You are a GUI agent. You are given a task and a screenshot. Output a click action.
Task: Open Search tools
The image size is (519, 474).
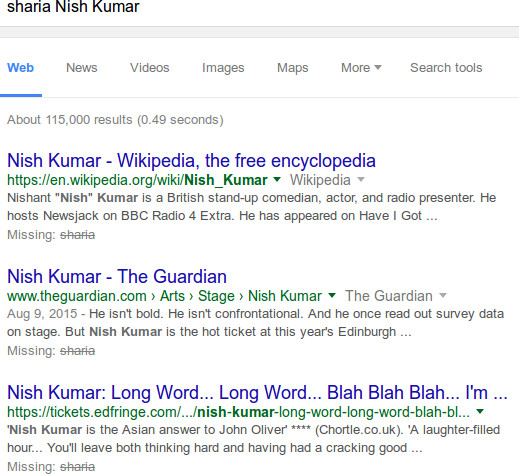pyautogui.click(x=446, y=68)
